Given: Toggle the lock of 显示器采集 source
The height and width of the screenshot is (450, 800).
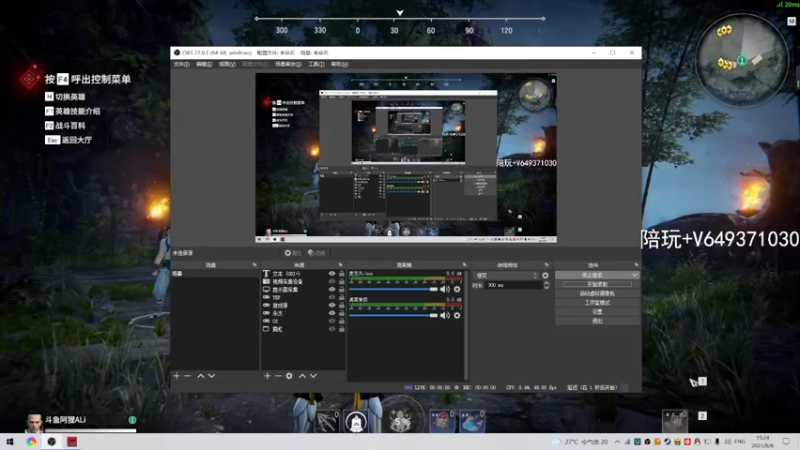Looking at the screenshot, I should [x=341, y=289].
